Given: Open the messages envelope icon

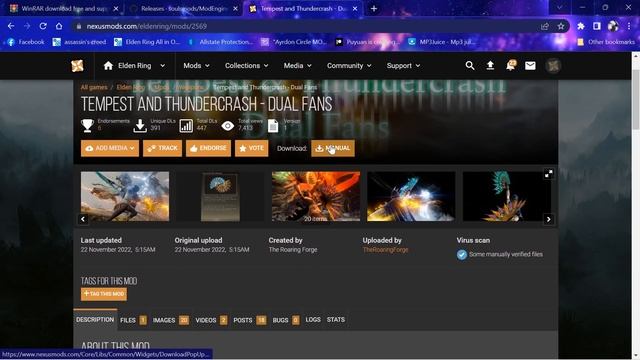Looking at the screenshot, I should point(530,66).
